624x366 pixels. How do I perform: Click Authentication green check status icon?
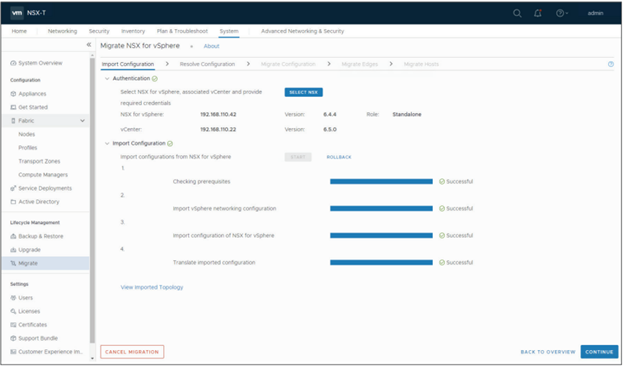click(155, 79)
